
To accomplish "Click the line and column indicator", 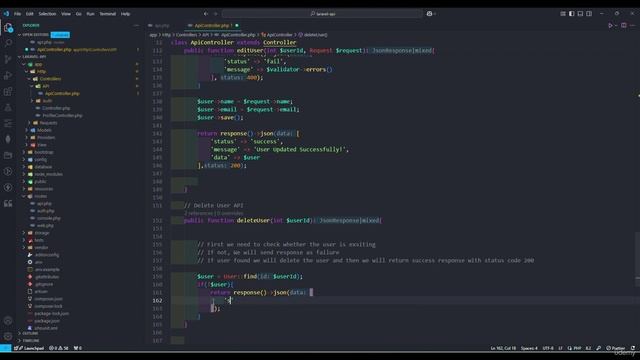I will click(503, 348).
